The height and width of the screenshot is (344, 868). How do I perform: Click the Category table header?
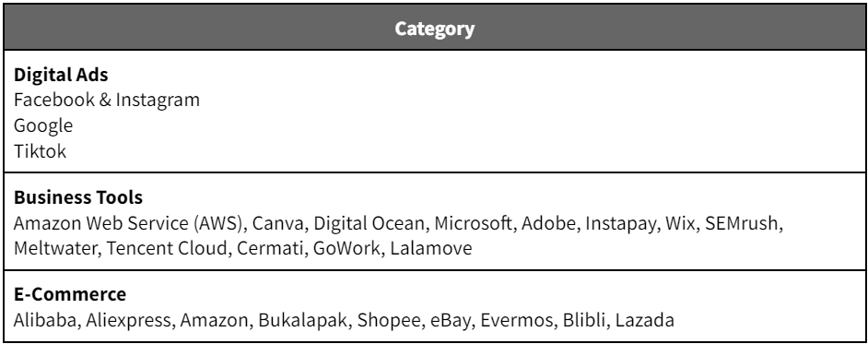tap(434, 29)
